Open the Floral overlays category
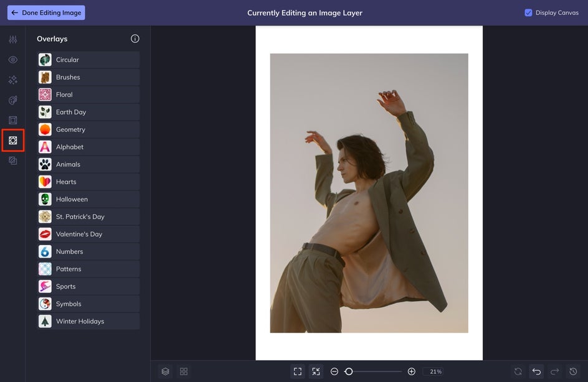 click(89, 95)
